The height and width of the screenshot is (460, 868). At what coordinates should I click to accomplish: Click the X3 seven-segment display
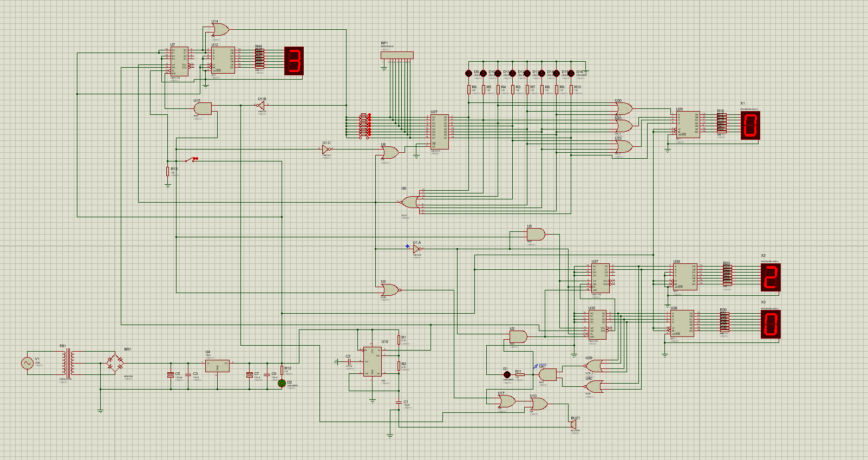(771, 325)
